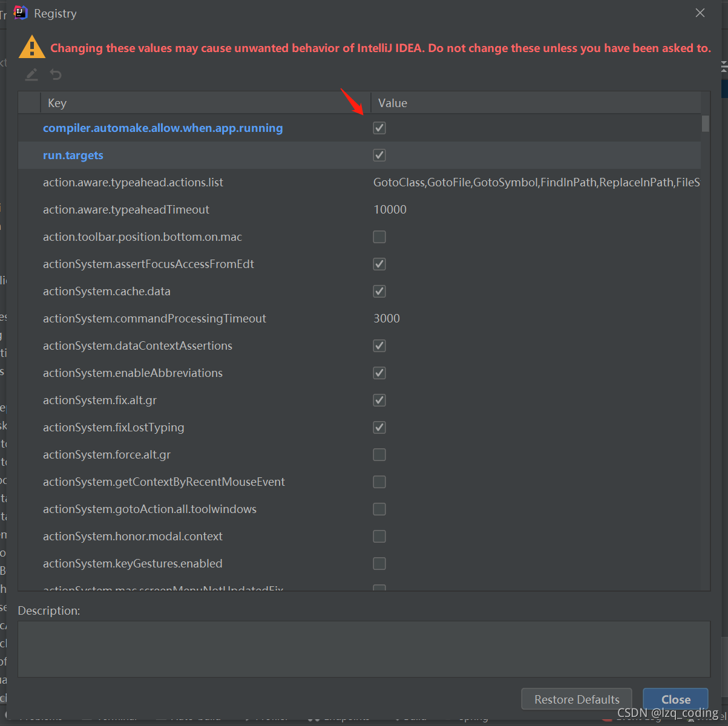The width and height of the screenshot is (728, 726).
Task: Click the value 3000
Action: click(387, 319)
